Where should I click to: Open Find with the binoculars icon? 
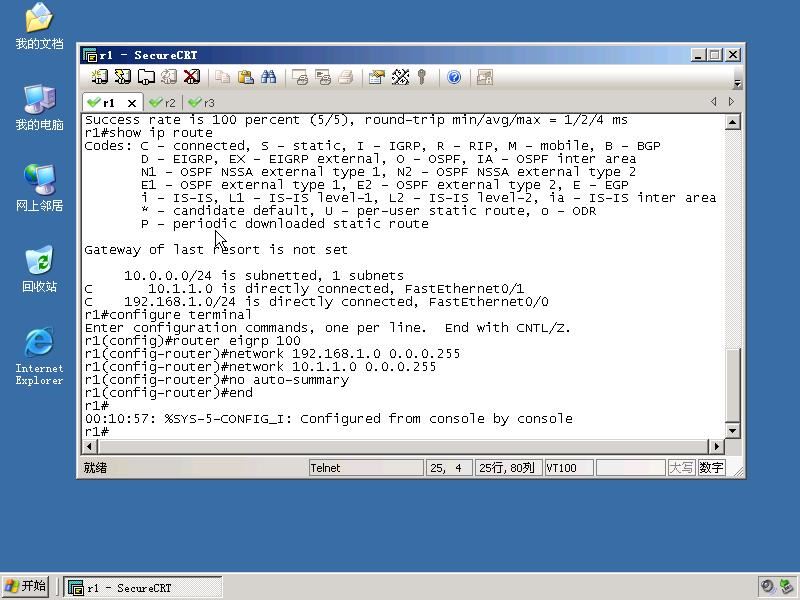(x=268, y=77)
